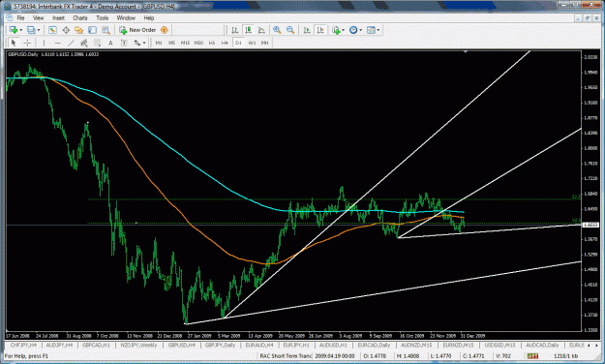The image size is (605, 364).
Task: Open the New Chart toolbar icon
Action: [x=14, y=30]
